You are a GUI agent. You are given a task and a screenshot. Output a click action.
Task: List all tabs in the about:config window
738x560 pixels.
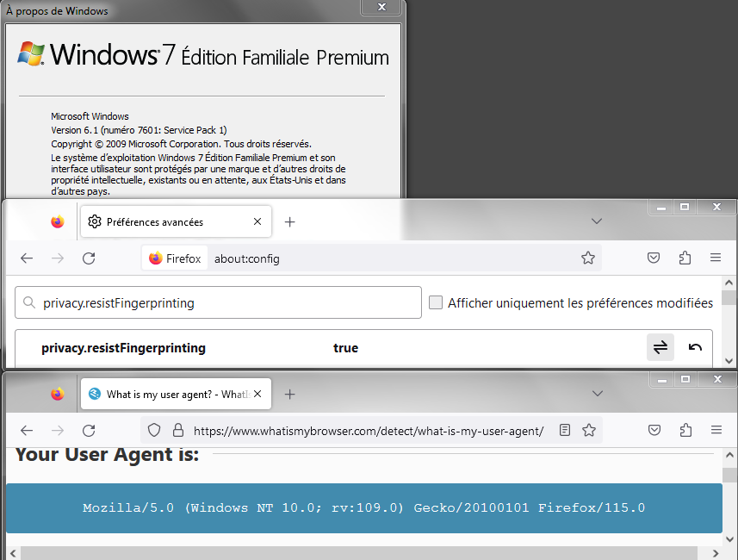pos(597,221)
